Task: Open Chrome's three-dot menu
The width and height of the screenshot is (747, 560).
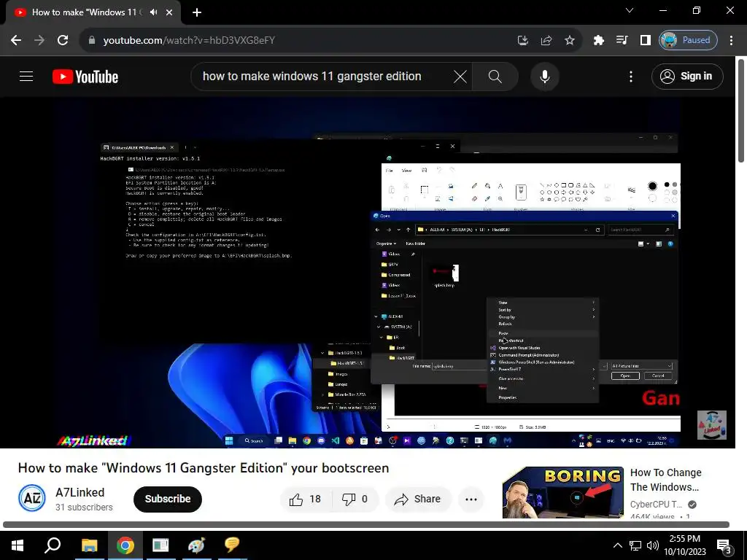Action: (731, 40)
